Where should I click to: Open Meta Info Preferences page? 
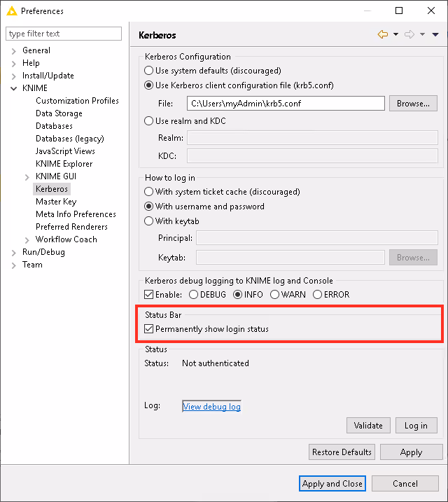pyautogui.click(x=76, y=214)
